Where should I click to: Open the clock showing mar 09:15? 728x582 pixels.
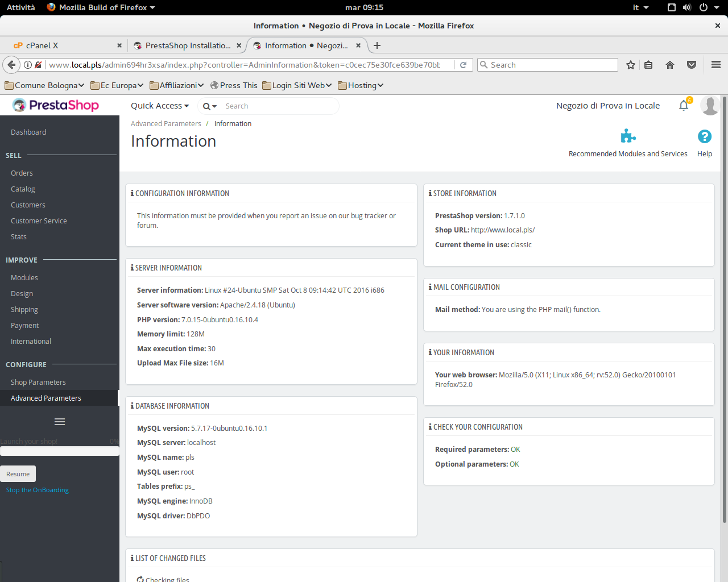[364, 7]
